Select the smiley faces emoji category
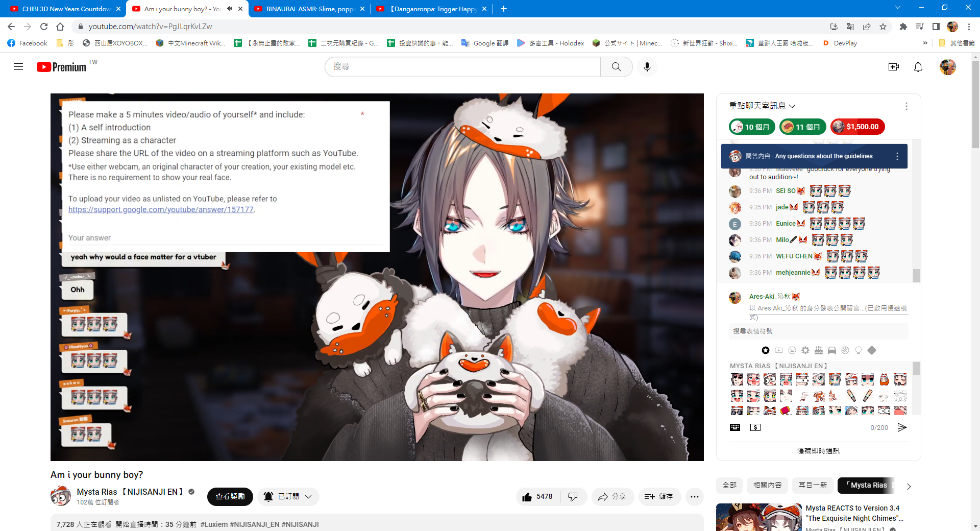This screenshot has width=980, height=531. [x=792, y=350]
